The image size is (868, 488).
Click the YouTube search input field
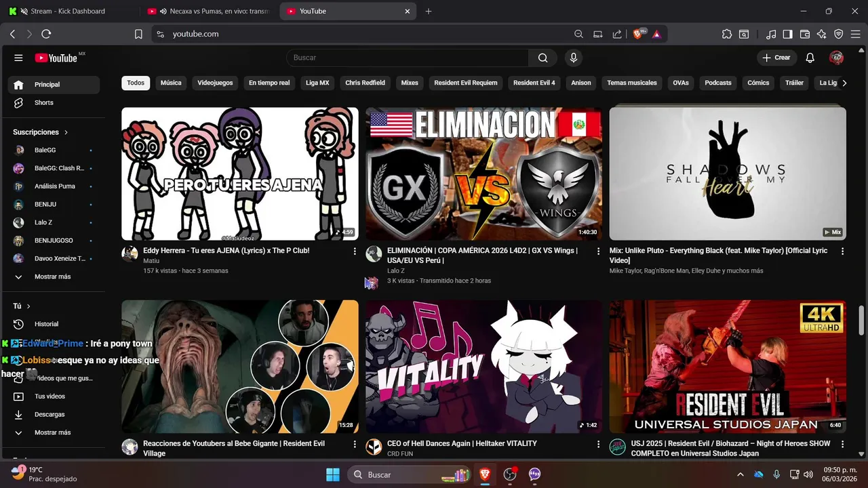click(408, 58)
